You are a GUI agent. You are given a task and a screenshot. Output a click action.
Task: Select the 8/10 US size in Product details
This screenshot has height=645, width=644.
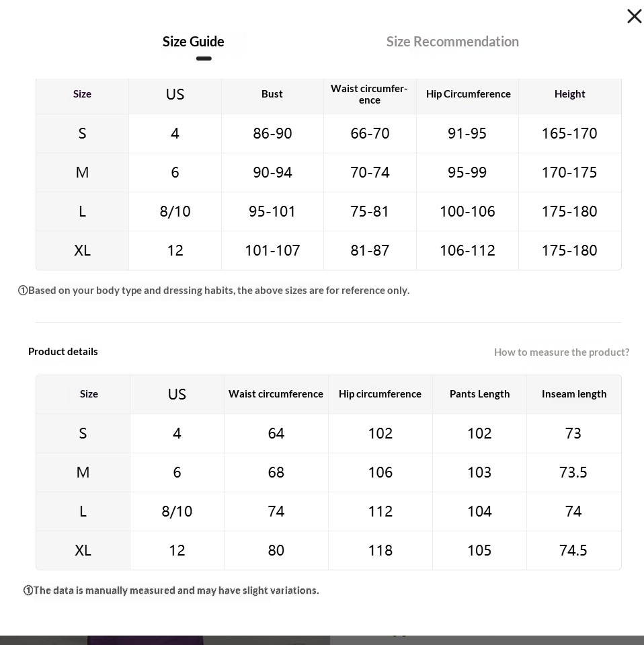click(x=177, y=512)
